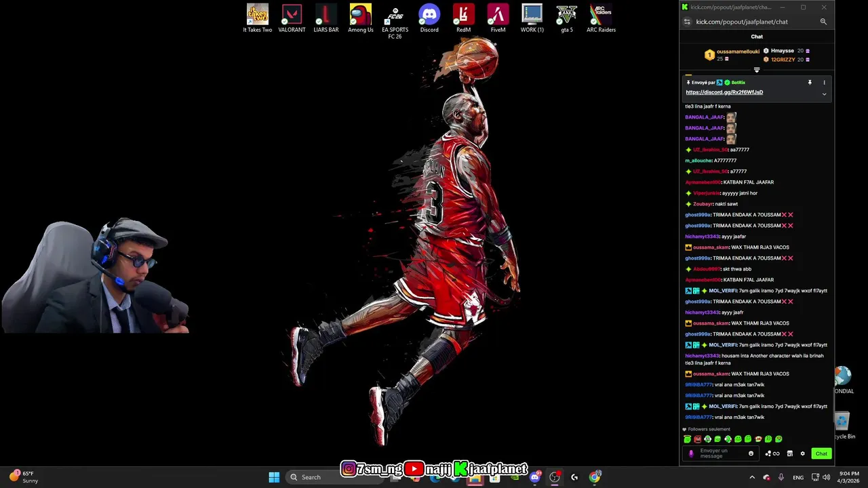Open the 65°F Sunny weather widget
The height and width of the screenshot is (488, 868).
(x=24, y=477)
